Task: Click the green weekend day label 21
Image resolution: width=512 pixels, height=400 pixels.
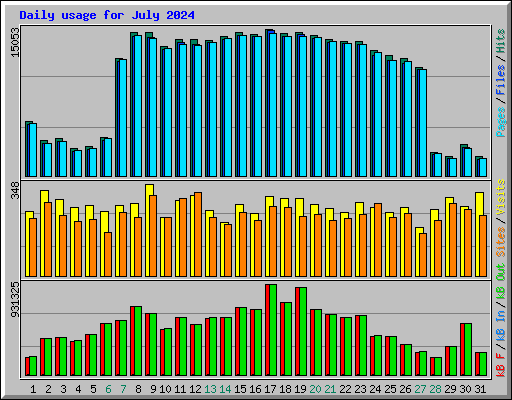Action: coord(330,389)
